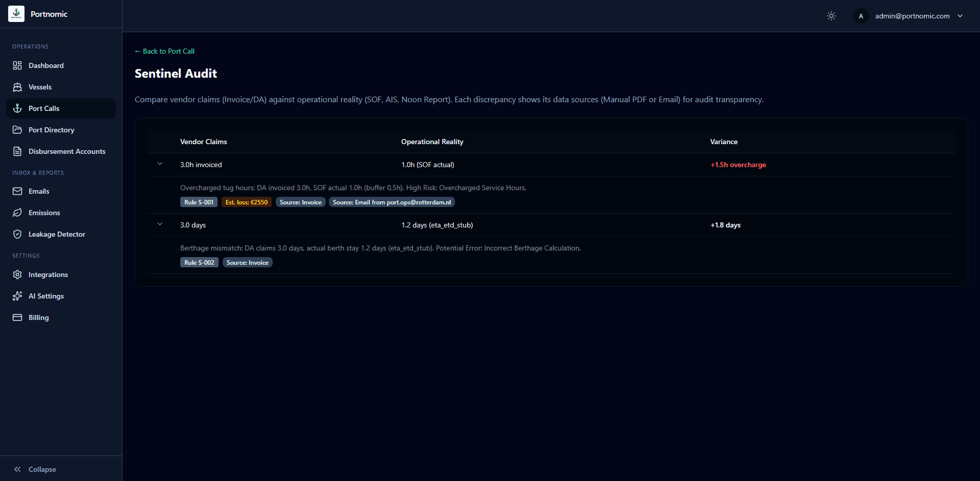The image size is (980, 481).
Task: Click the Rule S-001 badge
Action: 199,202
